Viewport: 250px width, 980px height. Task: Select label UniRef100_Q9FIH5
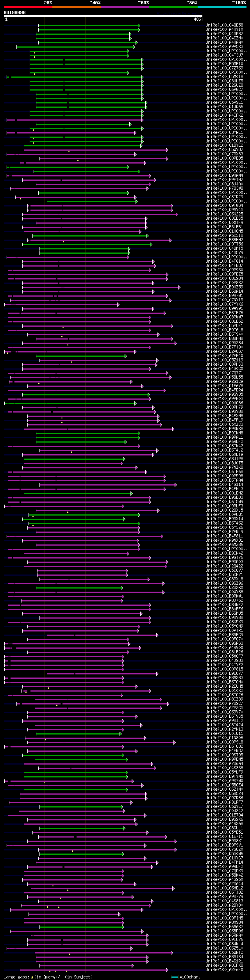(224, 918)
